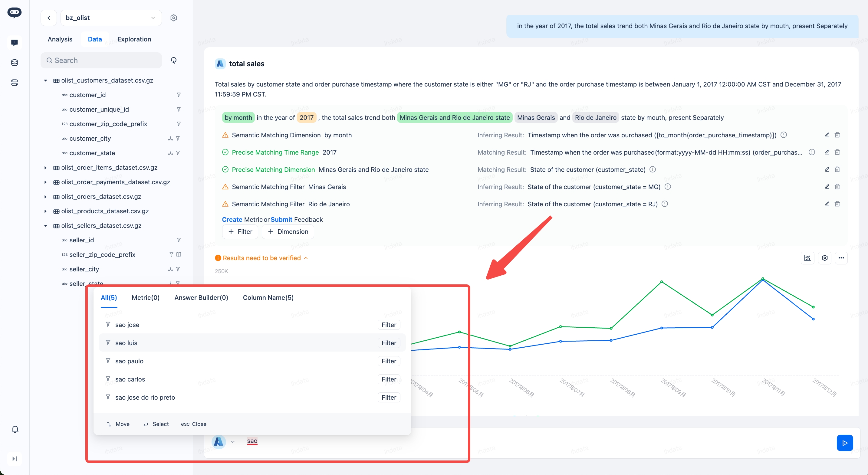Select the Column Name(5) tab

click(x=268, y=298)
